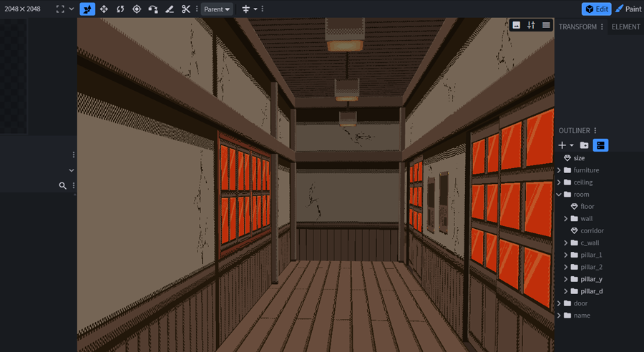Click the Edit mode button
The image size is (644, 352).
tap(596, 9)
